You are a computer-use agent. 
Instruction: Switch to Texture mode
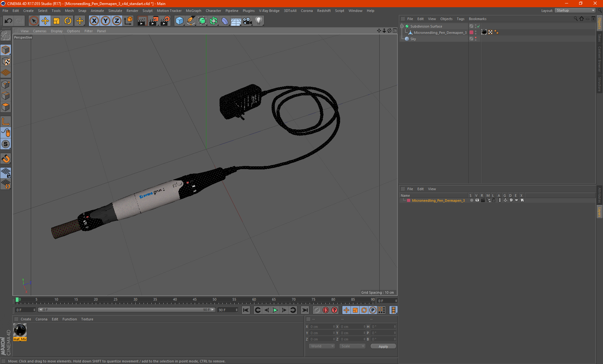(6, 62)
